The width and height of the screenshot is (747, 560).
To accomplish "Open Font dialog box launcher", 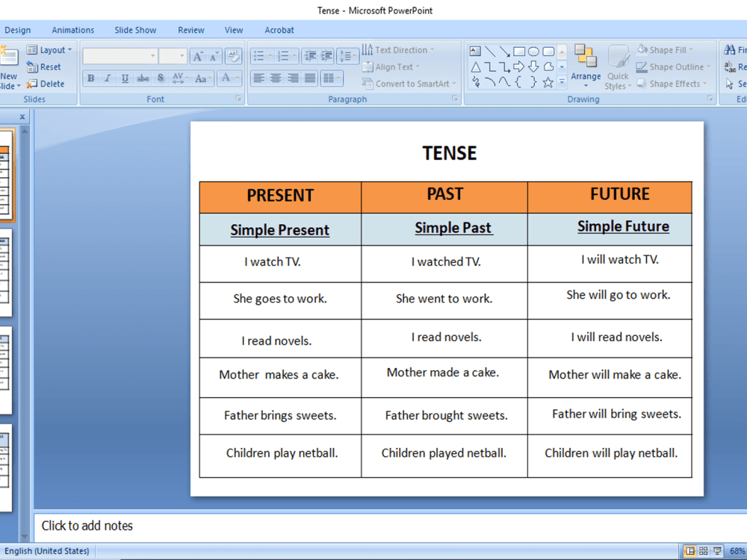I will [x=238, y=99].
